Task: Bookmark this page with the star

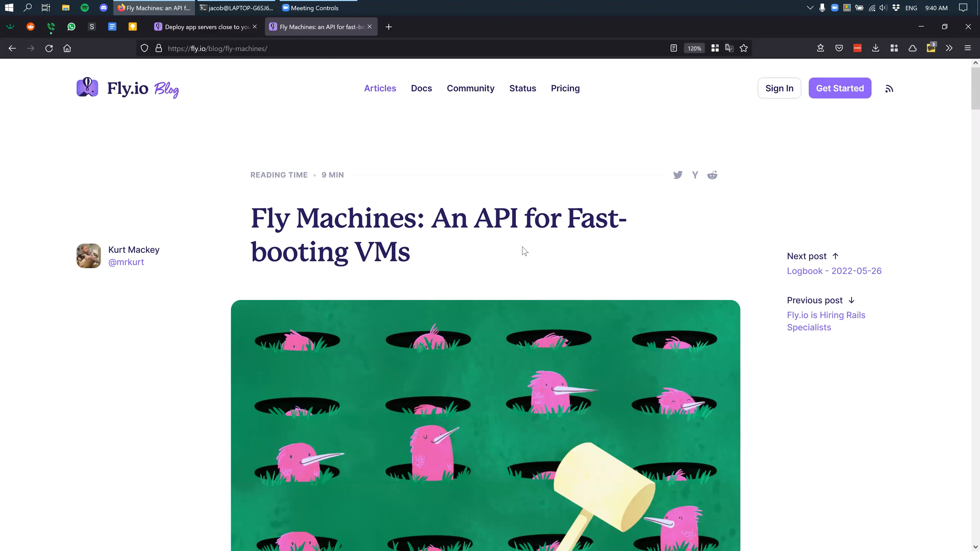Action: tap(744, 48)
